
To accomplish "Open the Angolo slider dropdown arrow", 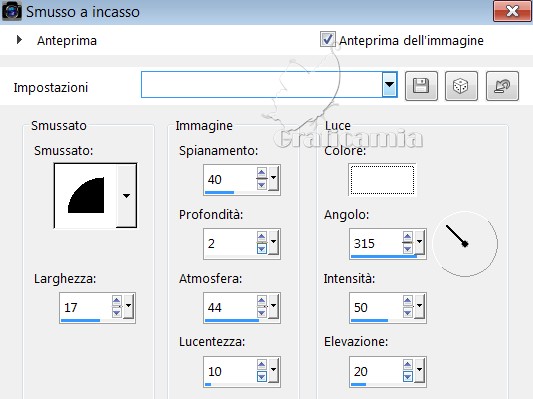I will (419, 241).
